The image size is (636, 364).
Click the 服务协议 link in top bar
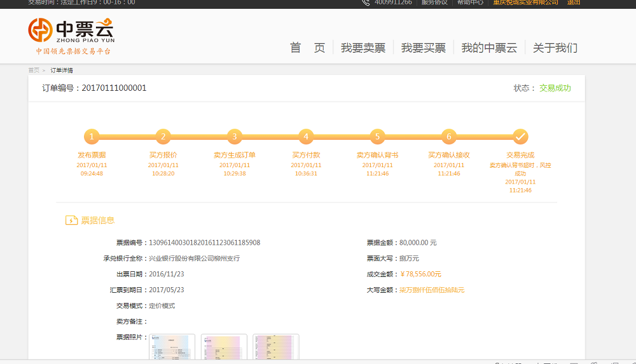point(434,3)
